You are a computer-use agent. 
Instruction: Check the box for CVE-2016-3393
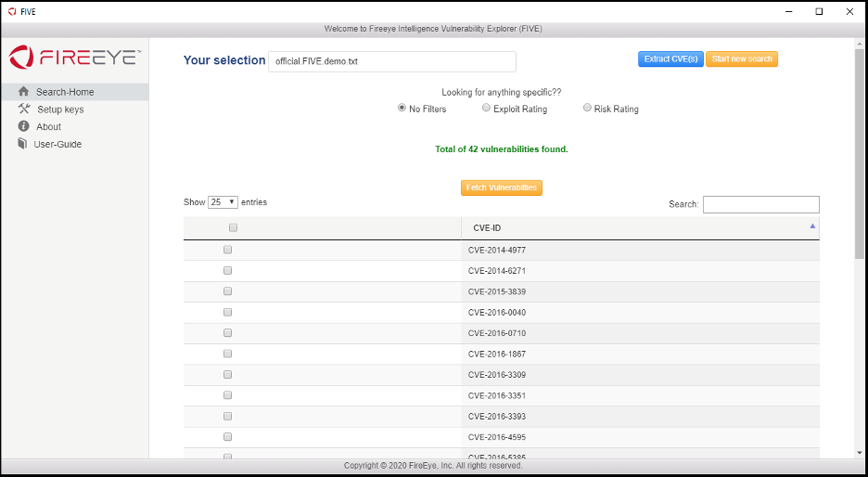(227, 416)
